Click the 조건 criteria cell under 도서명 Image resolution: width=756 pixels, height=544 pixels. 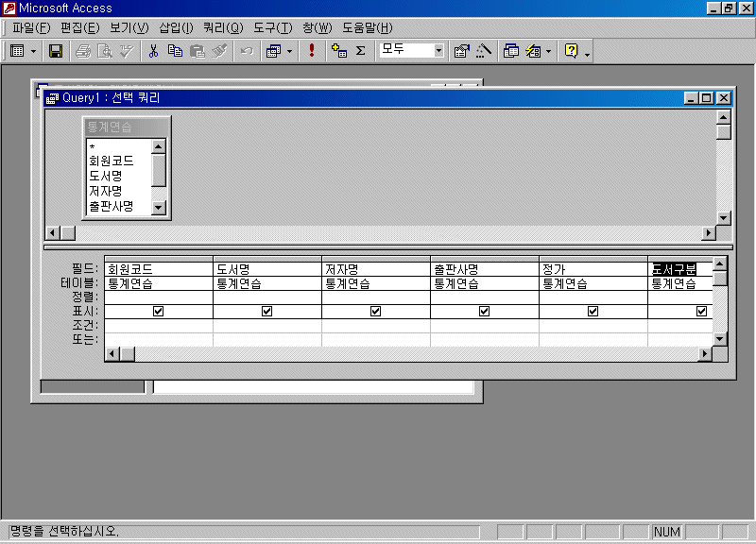(x=267, y=326)
